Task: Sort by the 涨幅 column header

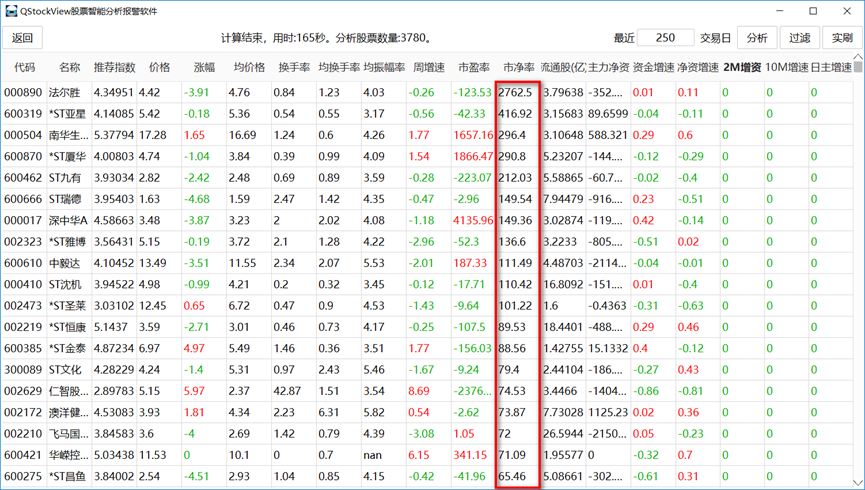Action: coord(204,67)
